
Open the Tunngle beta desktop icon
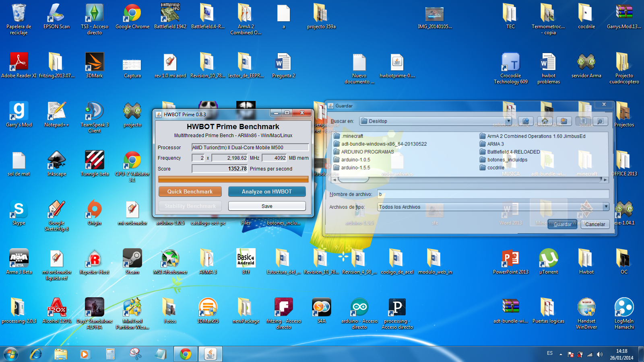point(95,164)
